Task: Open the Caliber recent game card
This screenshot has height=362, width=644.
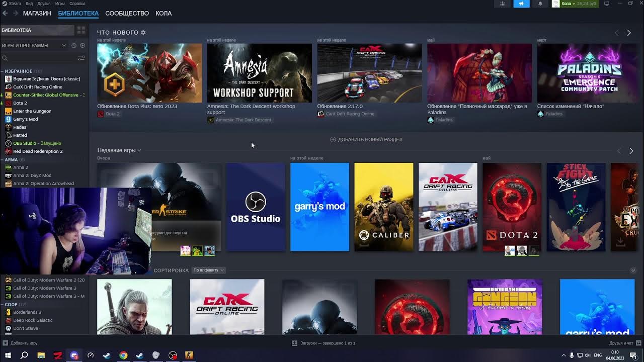Action: pos(383,207)
